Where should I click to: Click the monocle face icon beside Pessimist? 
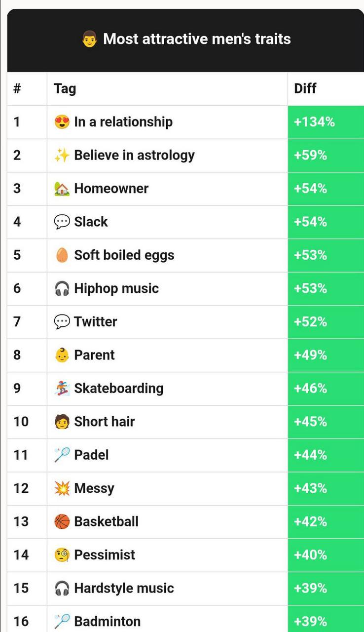[x=62, y=555]
